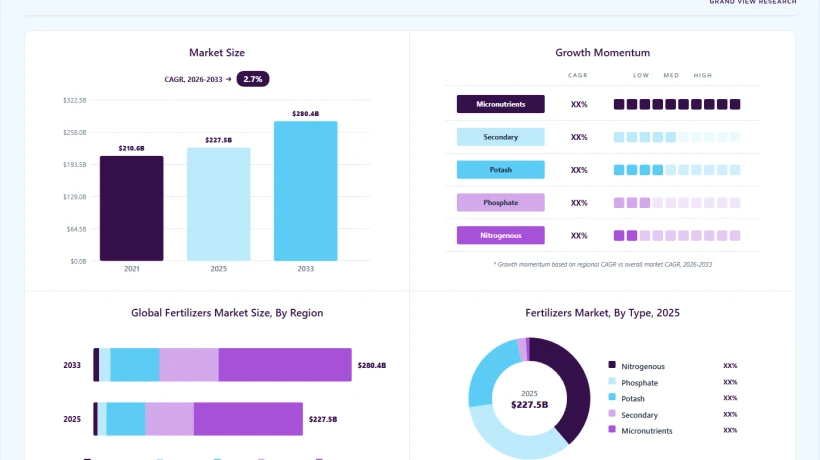Click the $210.6B value label
820x460 pixels.
[131, 148]
